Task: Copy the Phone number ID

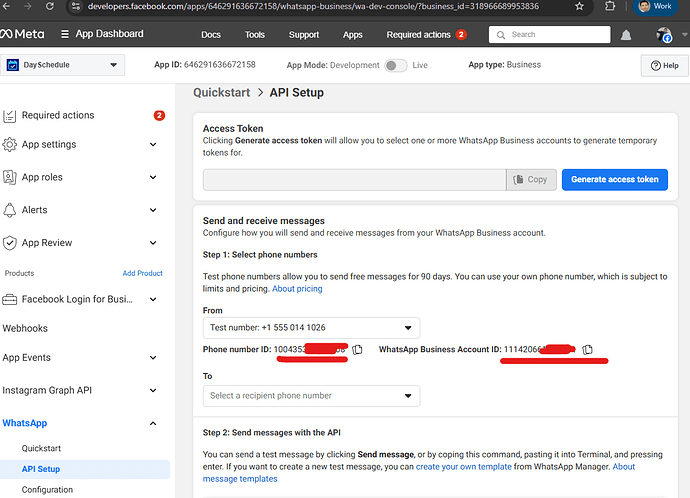Action: (358, 349)
